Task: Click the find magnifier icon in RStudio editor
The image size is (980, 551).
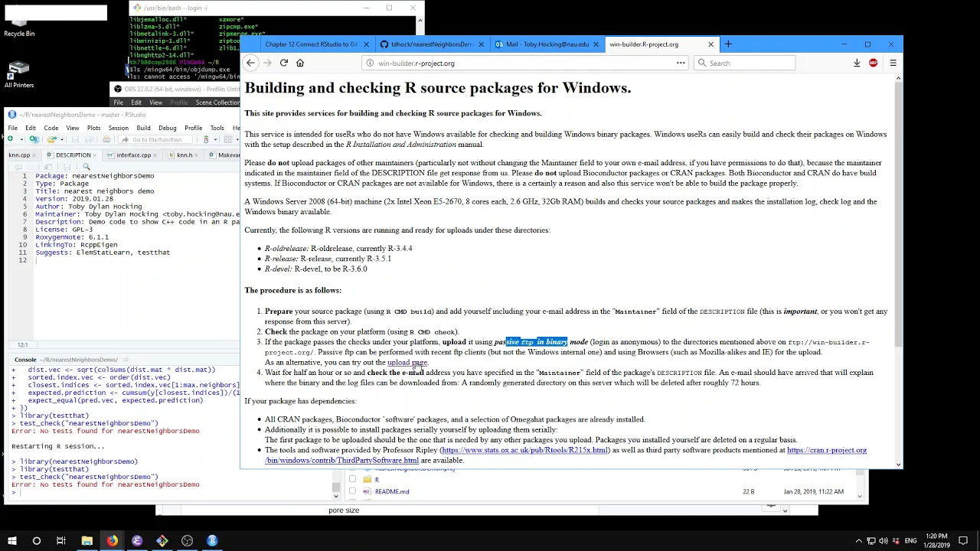Action: click(87, 167)
